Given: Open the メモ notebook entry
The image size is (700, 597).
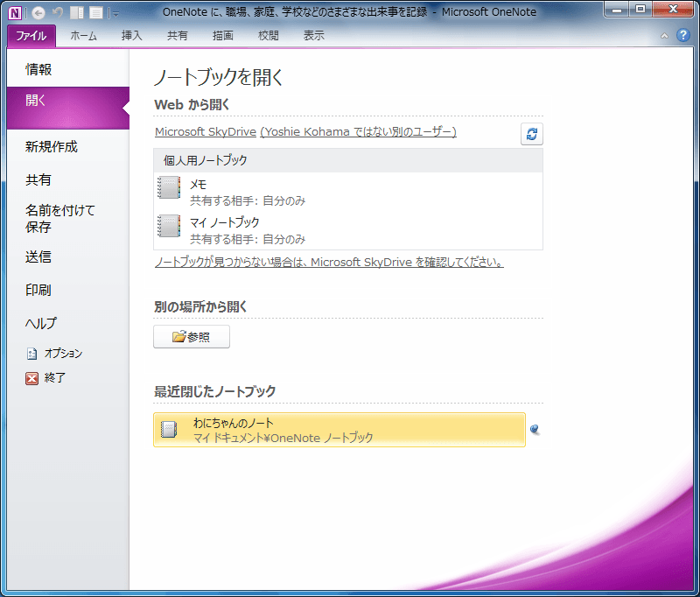Looking at the screenshot, I should coord(348,192).
